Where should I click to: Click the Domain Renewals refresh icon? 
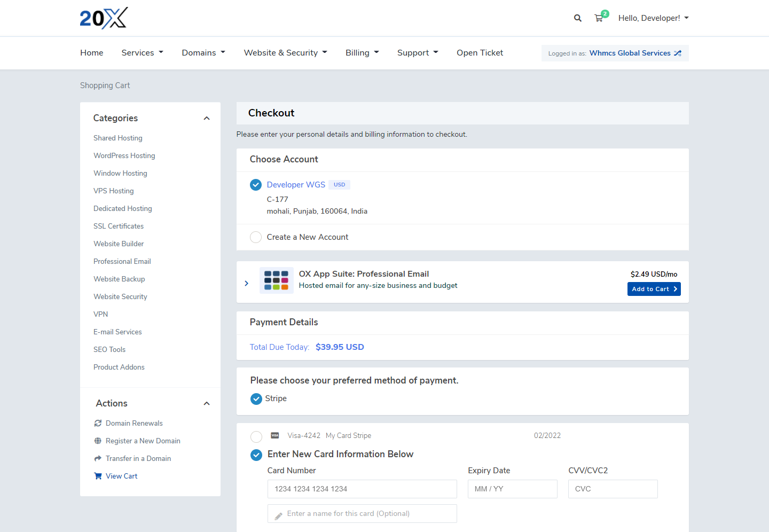tap(98, 423)
